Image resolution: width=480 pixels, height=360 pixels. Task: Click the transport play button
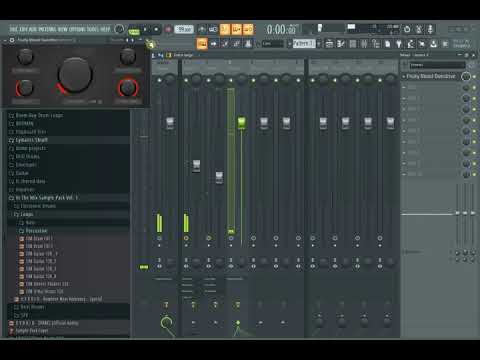coord(145,29)
